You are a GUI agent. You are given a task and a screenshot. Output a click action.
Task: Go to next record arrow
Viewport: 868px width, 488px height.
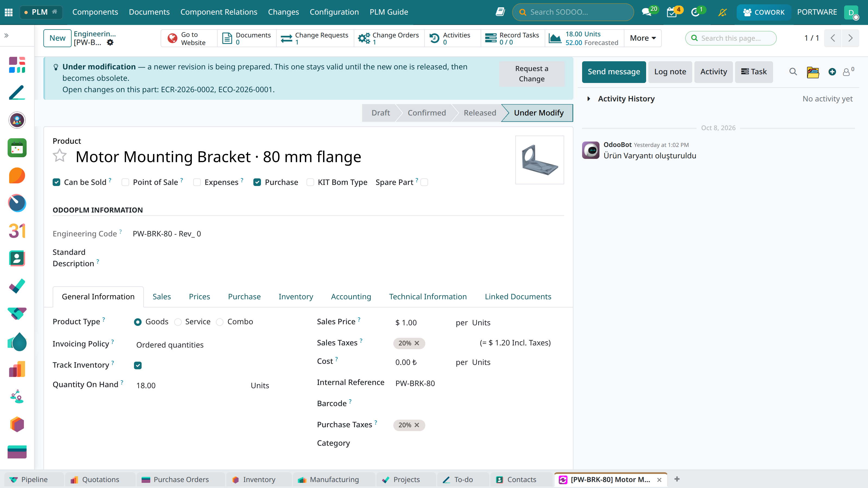[x=850, y=38]
